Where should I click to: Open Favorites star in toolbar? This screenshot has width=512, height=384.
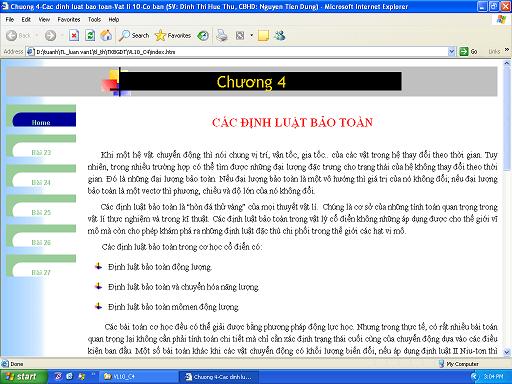(173, 35)
